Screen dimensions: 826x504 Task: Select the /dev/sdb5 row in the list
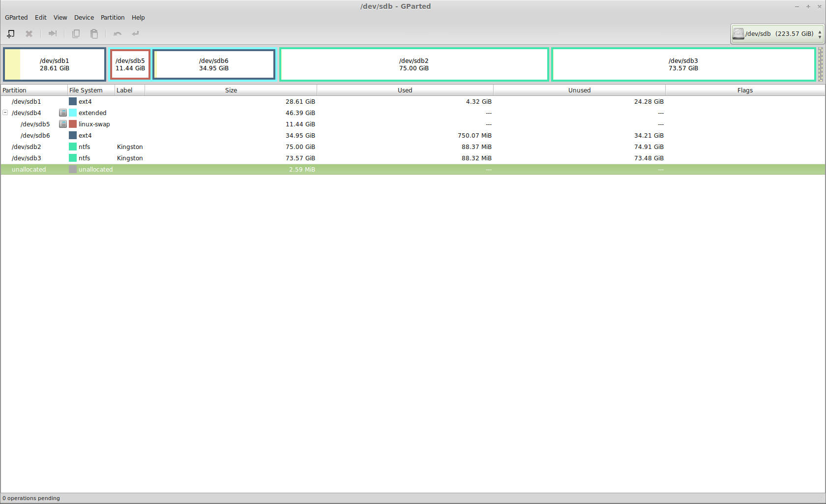click(x=413, y=124)
